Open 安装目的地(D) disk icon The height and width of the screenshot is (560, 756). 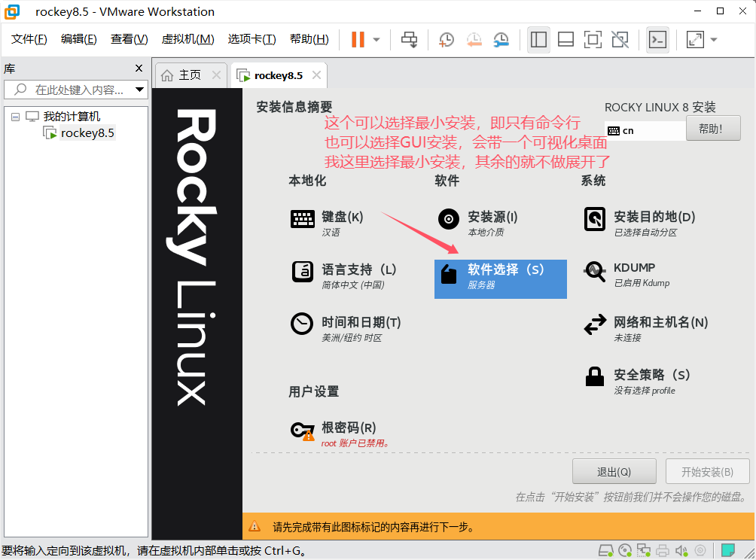coord(595,220)
